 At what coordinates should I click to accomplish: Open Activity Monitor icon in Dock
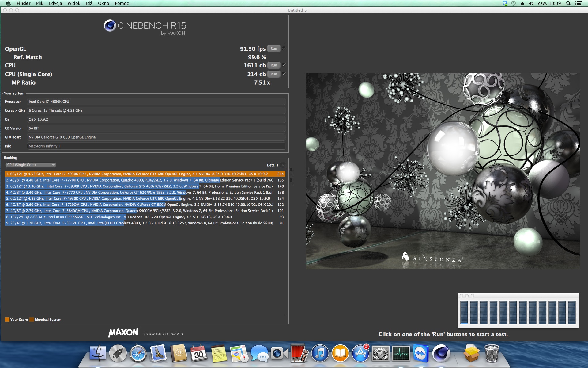point(401,353)
